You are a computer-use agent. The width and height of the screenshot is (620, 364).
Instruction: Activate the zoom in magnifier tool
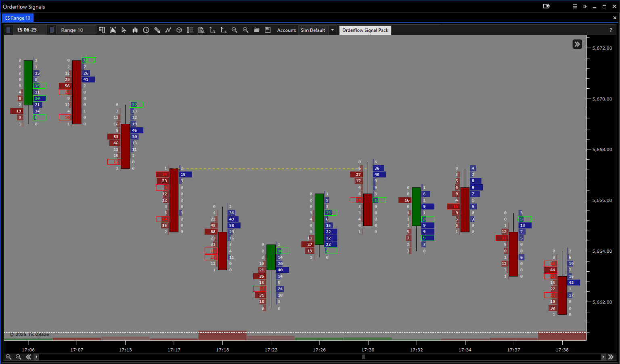[x=235, y=30]
